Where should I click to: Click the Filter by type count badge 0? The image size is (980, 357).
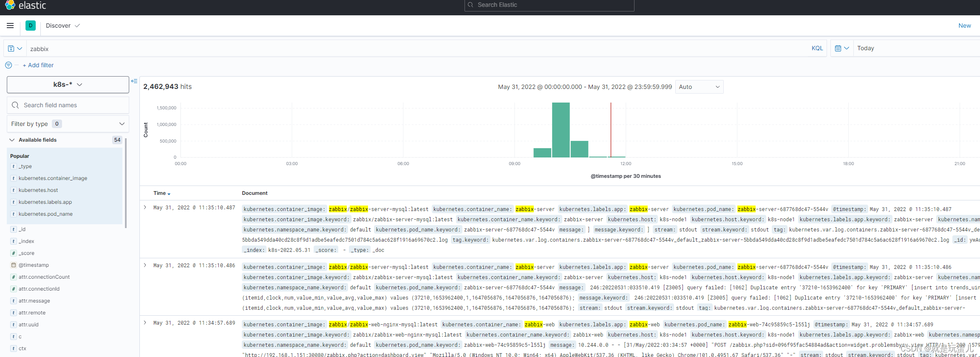pyautogui.click(x=57, y=124)
